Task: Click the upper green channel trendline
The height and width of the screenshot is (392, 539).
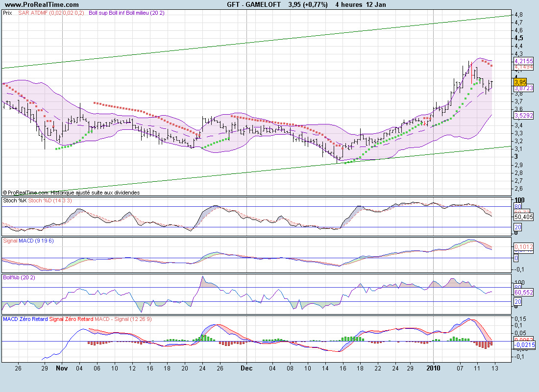Action: point(256,42)
